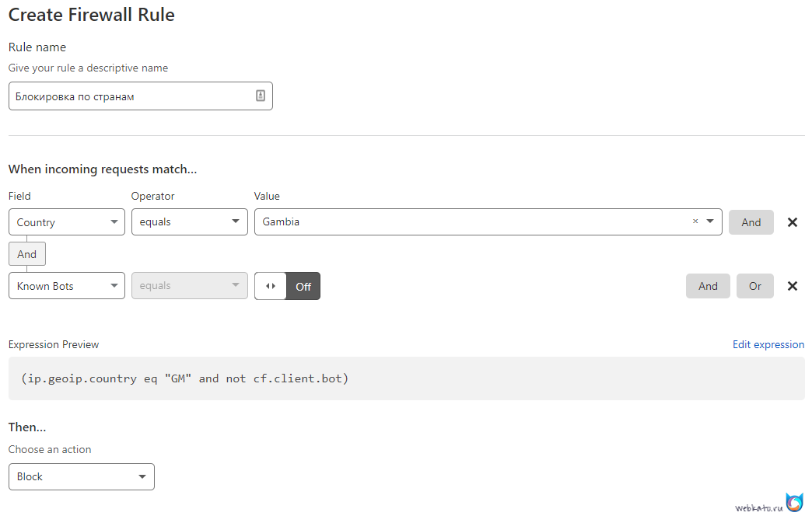
Task: Click the autofill icon in Rule name field
Action: (x=261, y=96)
